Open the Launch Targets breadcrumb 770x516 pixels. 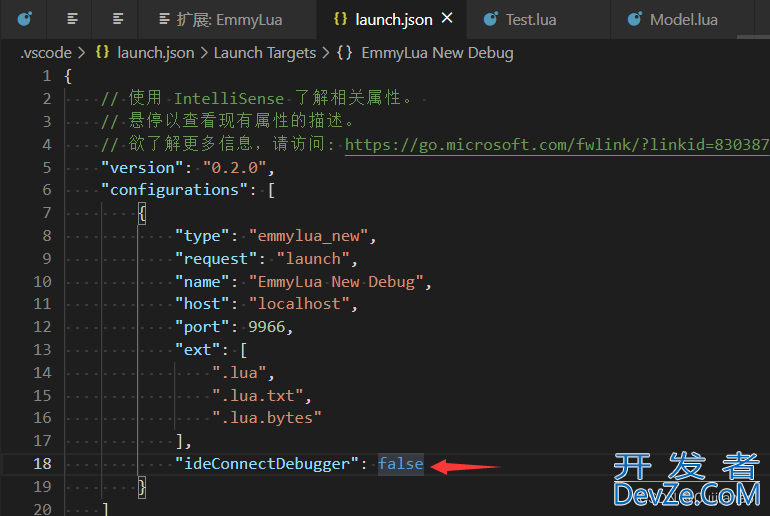point(265,53)
